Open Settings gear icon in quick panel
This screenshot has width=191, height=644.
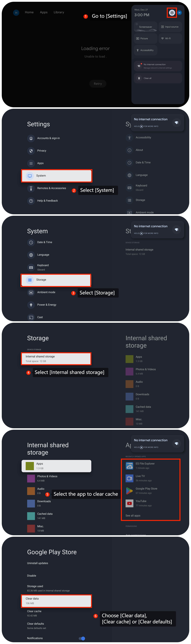pos(172,13)
